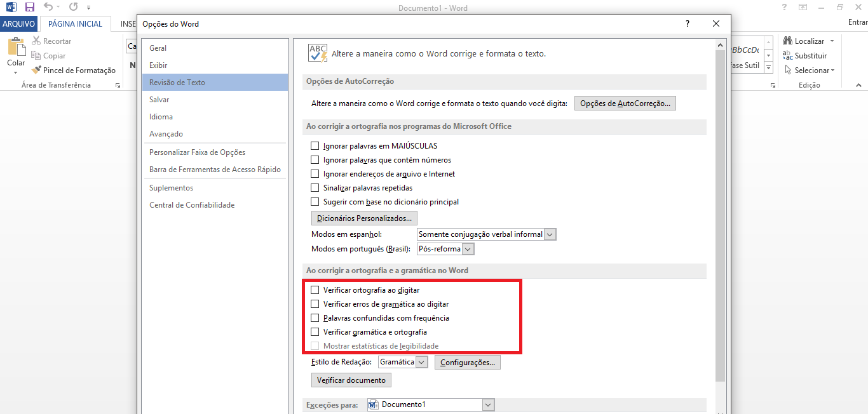Collapse the ribbon with the chevron arrow

858,85
